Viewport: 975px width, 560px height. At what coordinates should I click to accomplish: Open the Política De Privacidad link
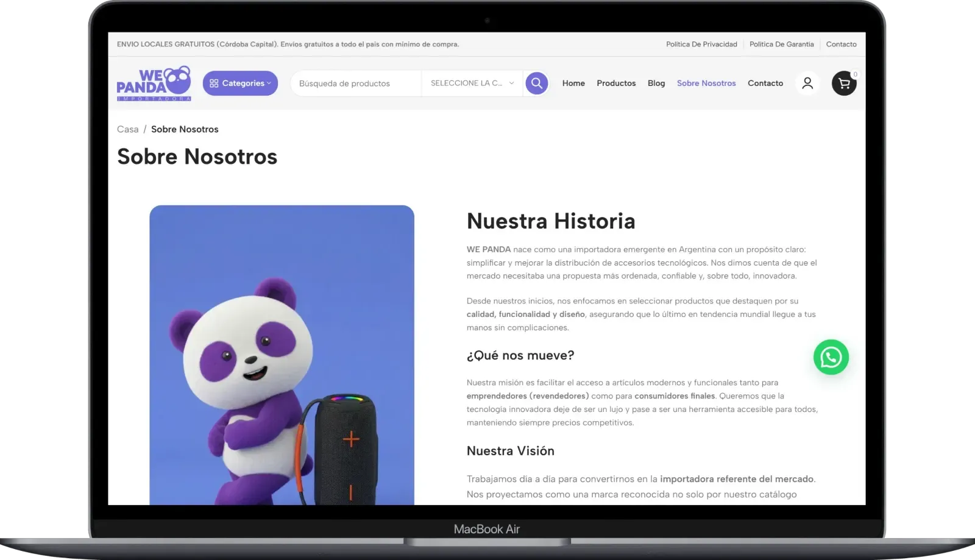[701, 44]
